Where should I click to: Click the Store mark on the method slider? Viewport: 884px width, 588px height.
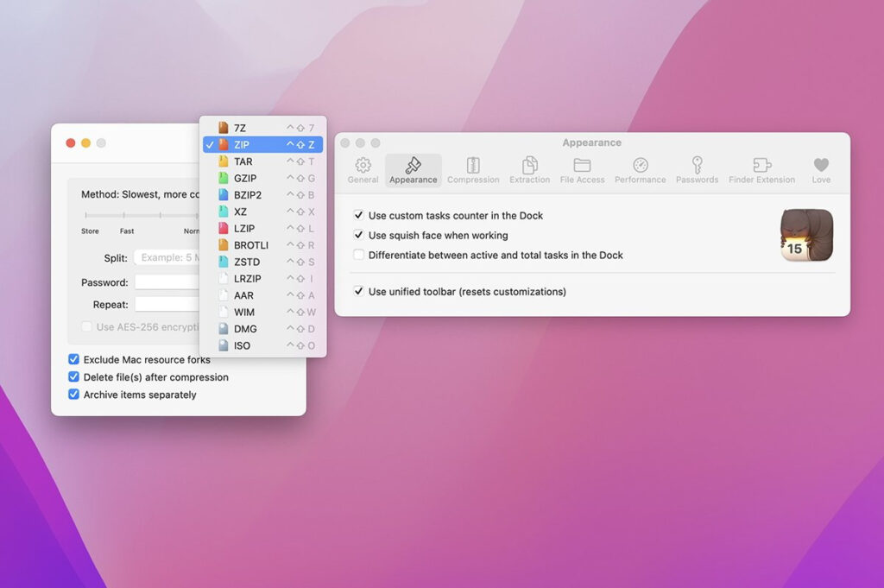(86, 215)
